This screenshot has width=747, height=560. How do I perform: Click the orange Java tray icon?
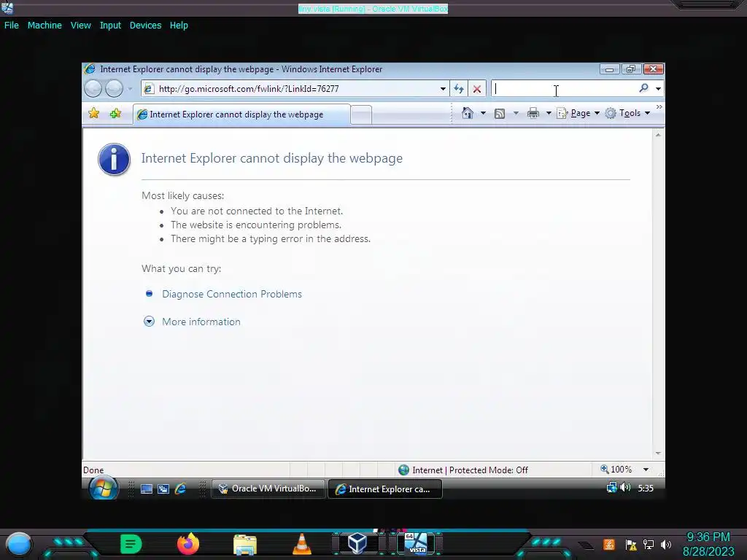[609, 544]
